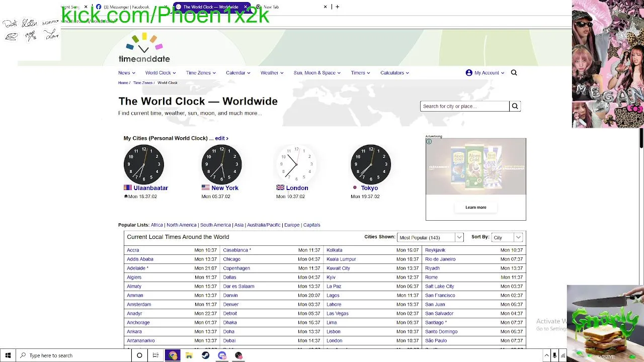Open Discord from the taskbar
This screenshot has height=362, width=644.
(x=222, y=355)
